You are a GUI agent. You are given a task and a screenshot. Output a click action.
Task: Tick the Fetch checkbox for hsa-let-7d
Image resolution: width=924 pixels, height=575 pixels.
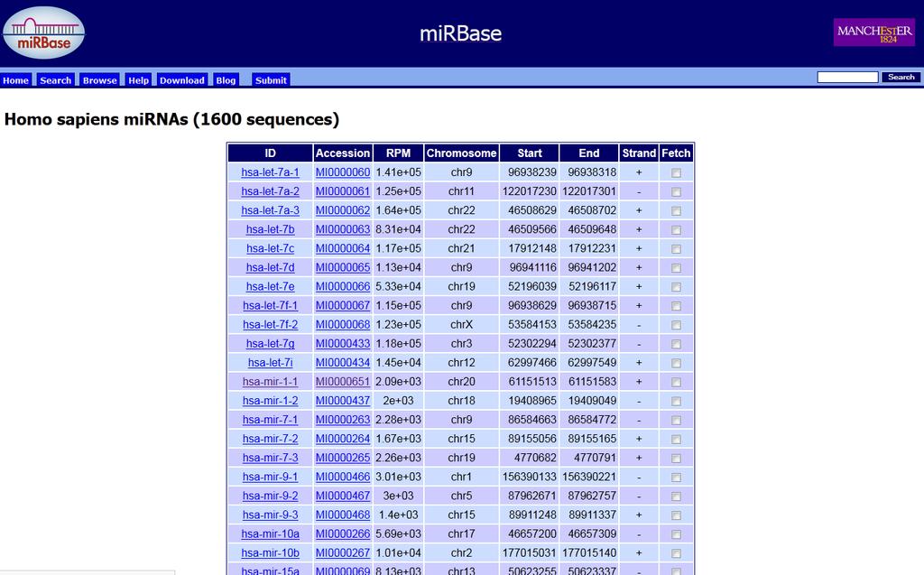click(x=676, y=268)
